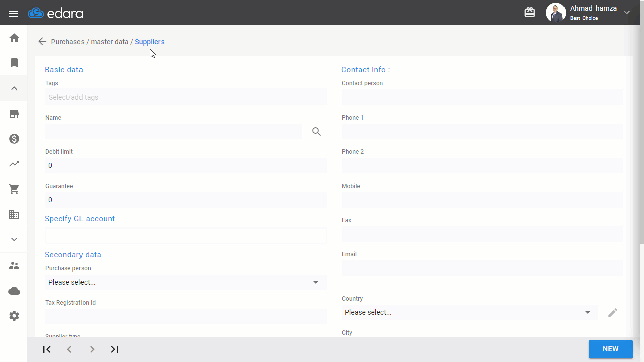Click the search magnifier beside Name
The width and height of the screenshot is (644, 362).
[316, 132]
